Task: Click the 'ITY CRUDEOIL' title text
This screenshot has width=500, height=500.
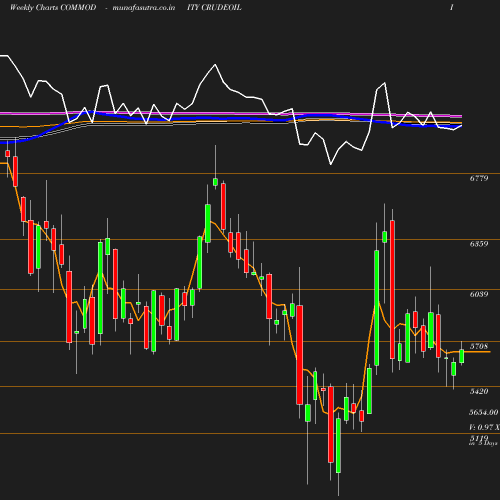Action: click(x=214, y=7)
